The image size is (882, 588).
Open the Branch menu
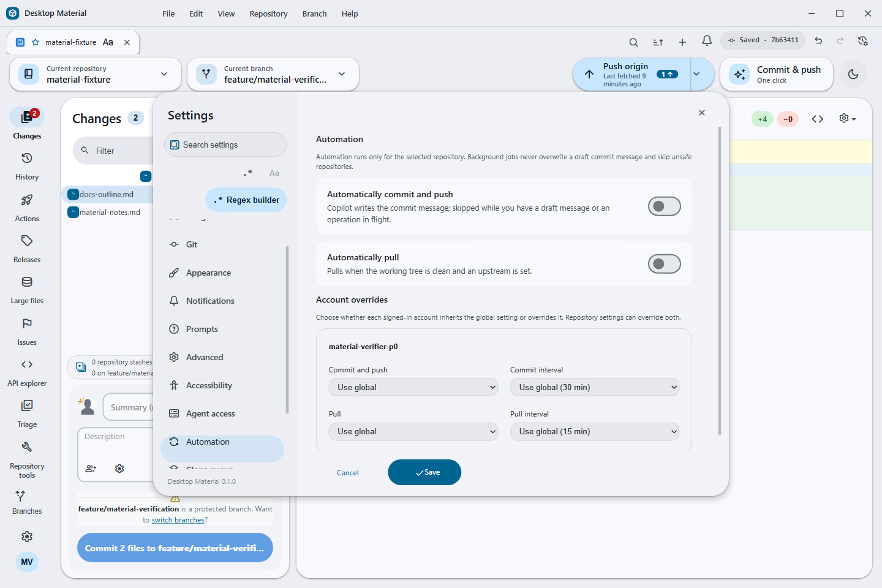click(x=314, y=13)
